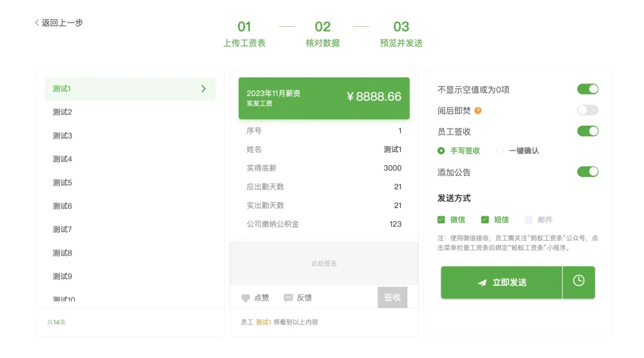
Task: Click the clock icon to schedule sending
Action: click(578, 281)
